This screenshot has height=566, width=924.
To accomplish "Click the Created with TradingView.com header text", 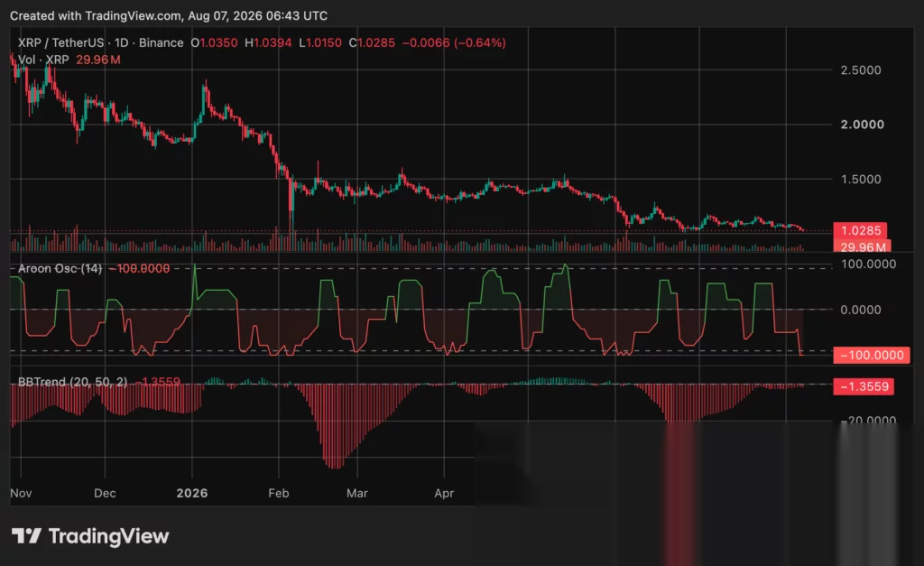I will point(169,16).
